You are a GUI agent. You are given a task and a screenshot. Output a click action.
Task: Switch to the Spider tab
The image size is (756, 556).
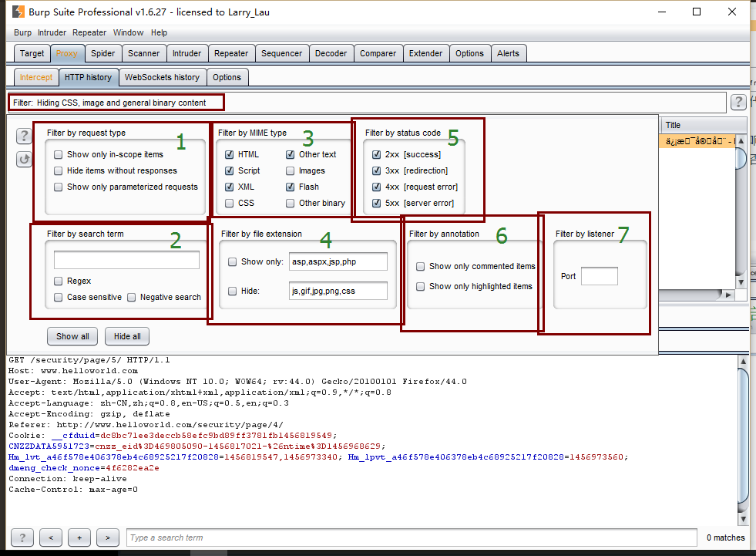[x=102, y=53]
